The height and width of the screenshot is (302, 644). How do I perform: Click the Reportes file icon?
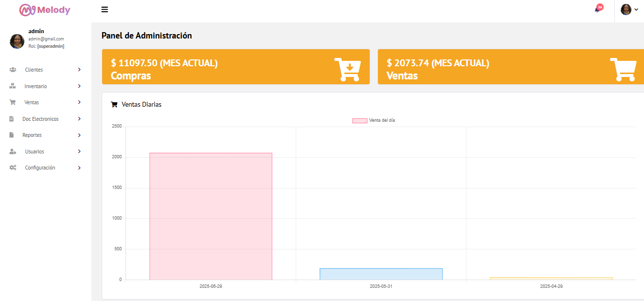(12, 135)
